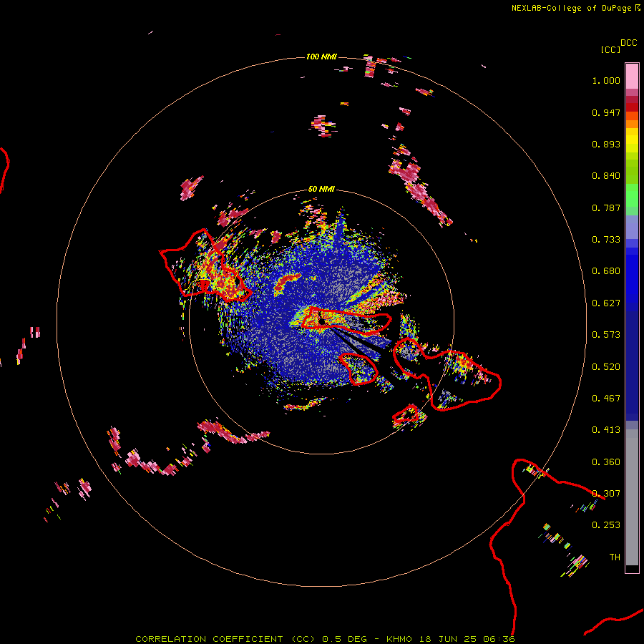Click the 0.253 scale value
The image size is (644, 644).
pyautogui.click(x=606, y=525)
